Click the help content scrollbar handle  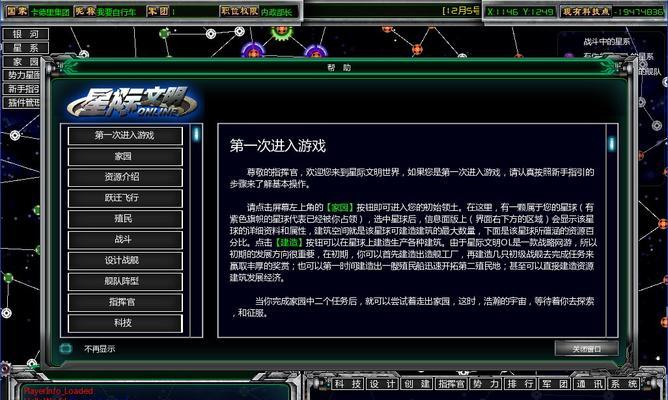(612, 144)
